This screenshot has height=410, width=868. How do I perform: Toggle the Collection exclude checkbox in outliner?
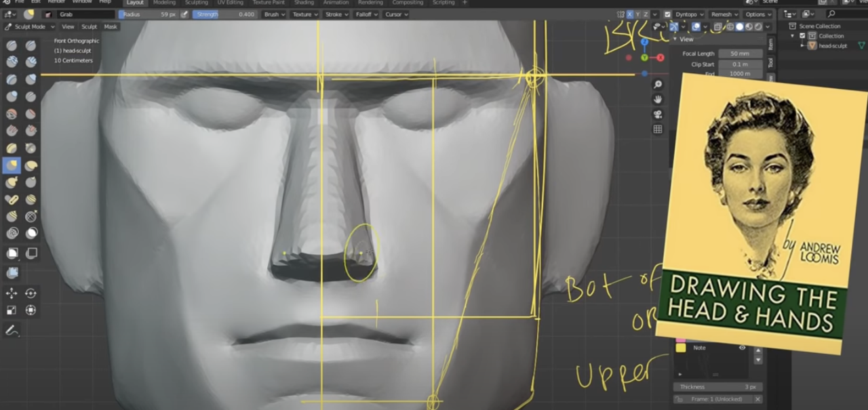point(802,36)
